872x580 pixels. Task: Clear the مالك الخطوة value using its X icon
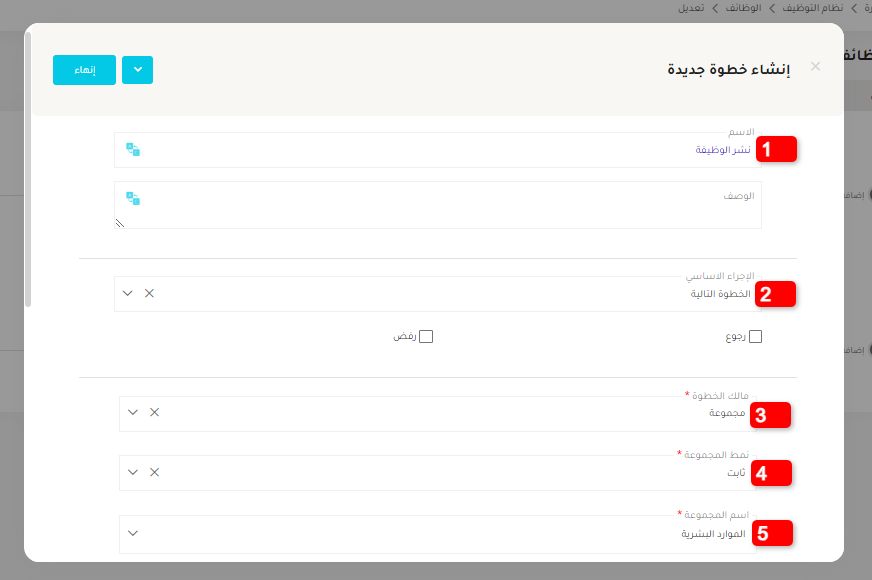[x=154, y=412]
